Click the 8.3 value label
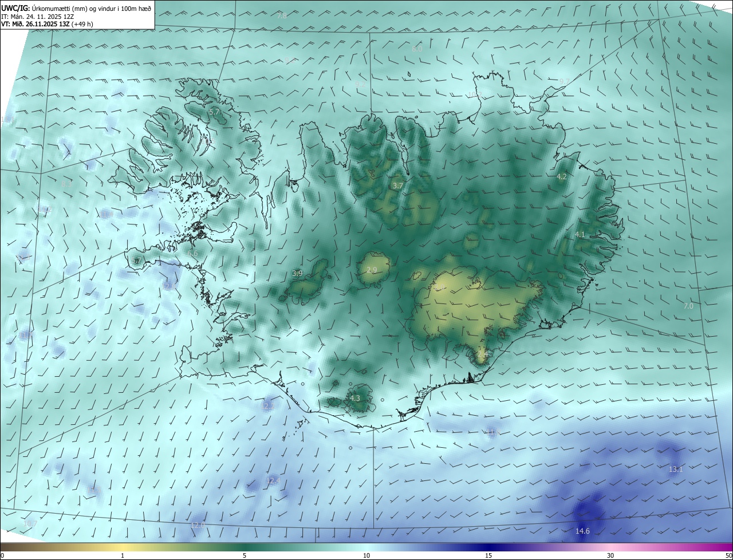This screenshot has height=560, width=733. coord(66,185)
